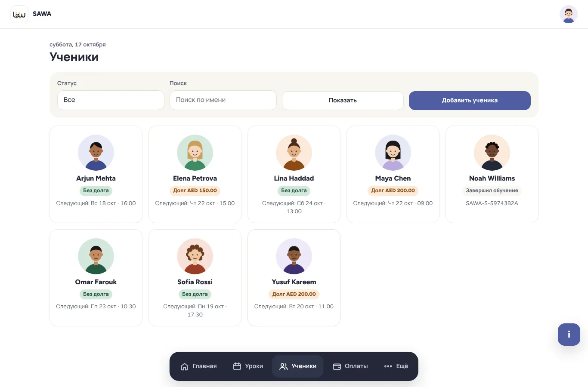Go to the Главная tab

pyautogui.click(x=198, y=366)
